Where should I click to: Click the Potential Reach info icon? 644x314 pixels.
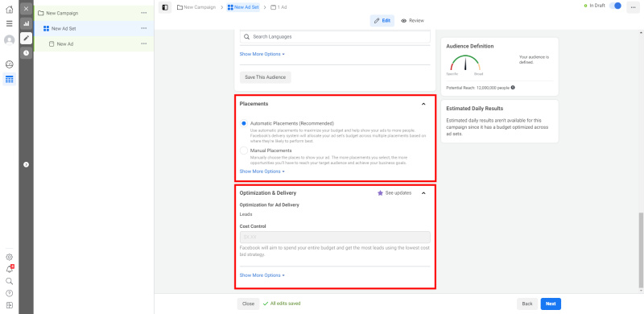click(513, 88)
